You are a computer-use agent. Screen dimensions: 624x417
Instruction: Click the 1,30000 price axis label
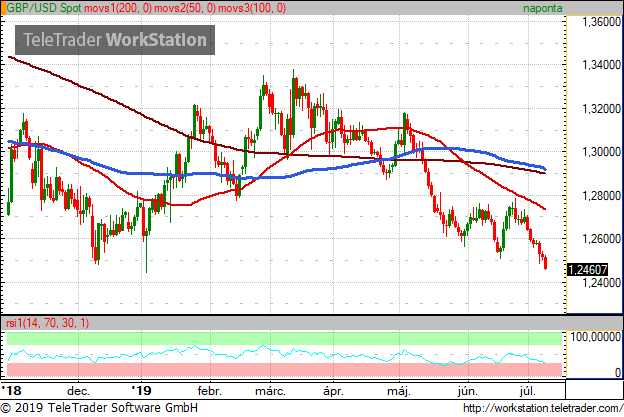point(601,152)
